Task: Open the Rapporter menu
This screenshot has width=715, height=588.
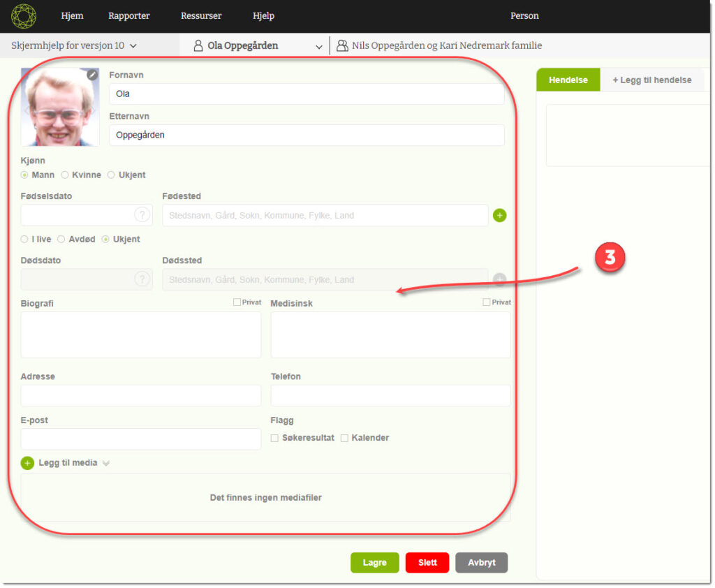Action: 129,16
